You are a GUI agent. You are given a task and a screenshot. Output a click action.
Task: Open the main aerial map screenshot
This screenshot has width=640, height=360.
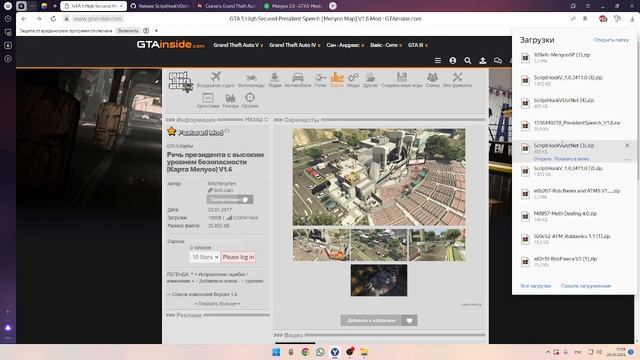pos(379,177)
